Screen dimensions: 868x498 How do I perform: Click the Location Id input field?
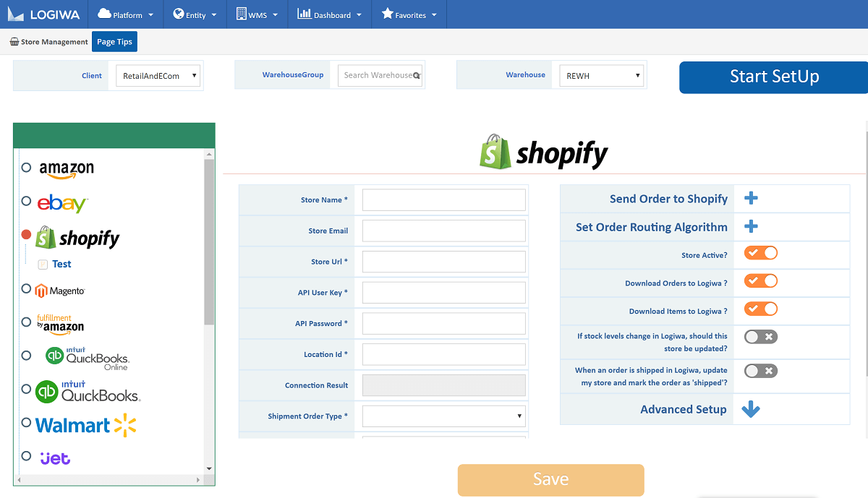point(443,354)
